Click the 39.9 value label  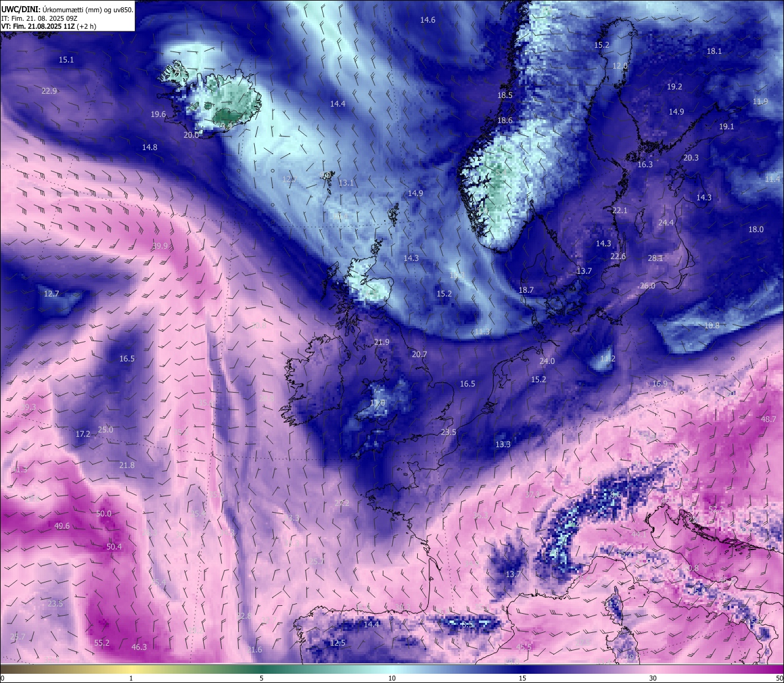160,246
